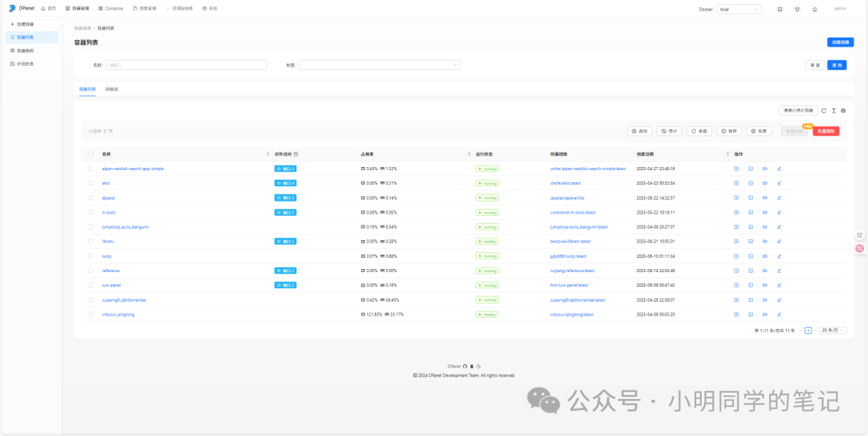Click the console icon next to Docker selector

coord(780,9)
